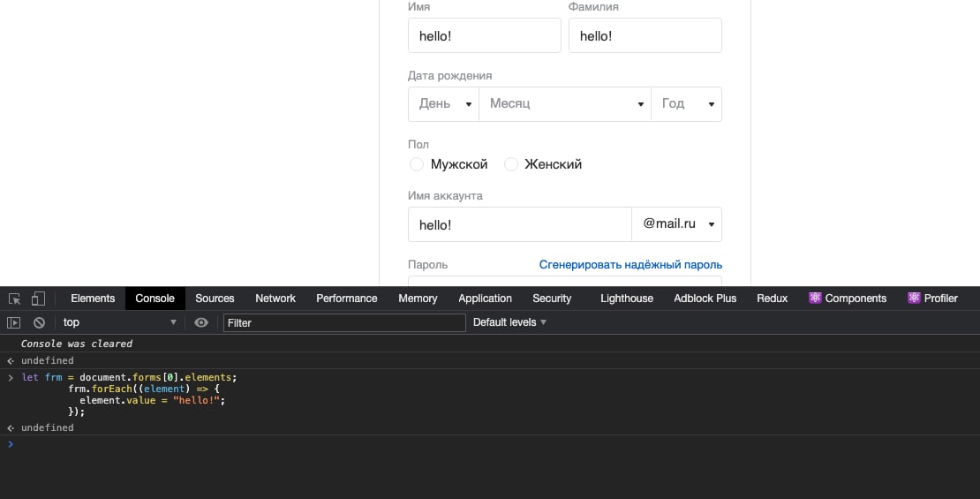Screen dimensions: 980x499
Task: Activate the inspect element picker icon
Action: pyautogui.click(x=14, y=299)
